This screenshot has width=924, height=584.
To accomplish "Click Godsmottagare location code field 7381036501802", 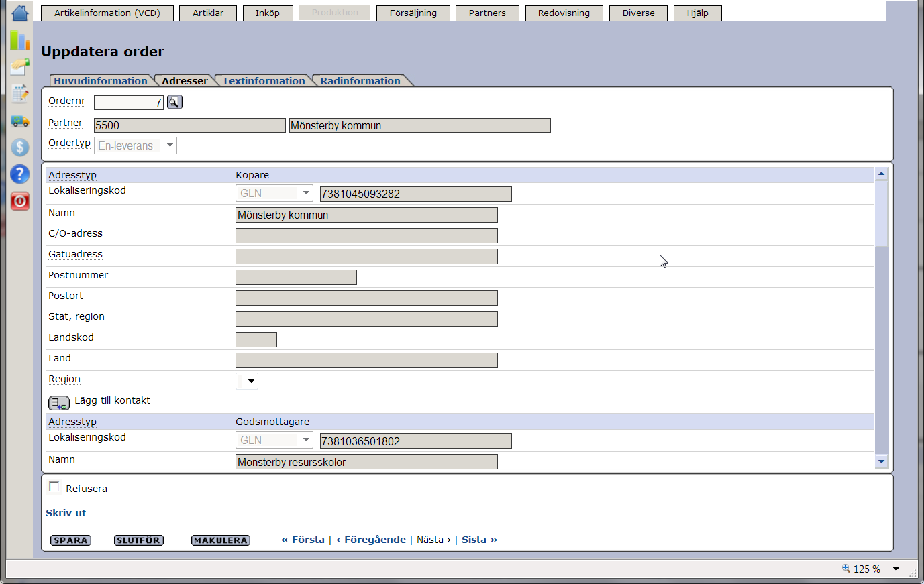I will 416,441.
